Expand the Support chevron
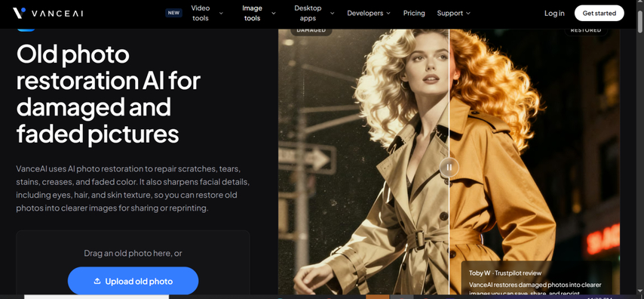 tap(468, 13)
